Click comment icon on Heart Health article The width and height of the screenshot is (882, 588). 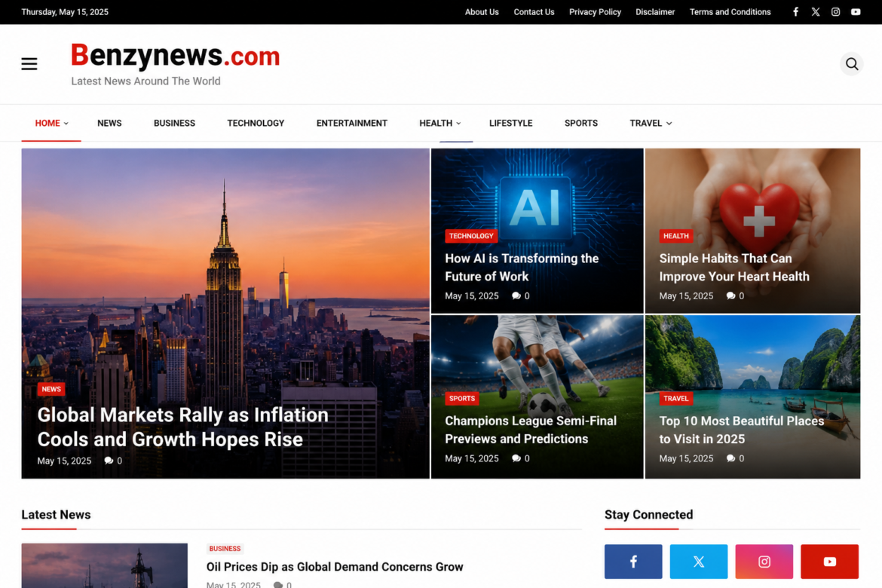click(730, 296)
